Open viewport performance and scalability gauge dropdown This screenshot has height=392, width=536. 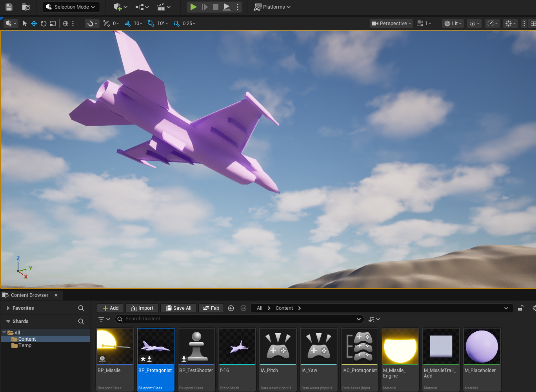pos(492,23)
